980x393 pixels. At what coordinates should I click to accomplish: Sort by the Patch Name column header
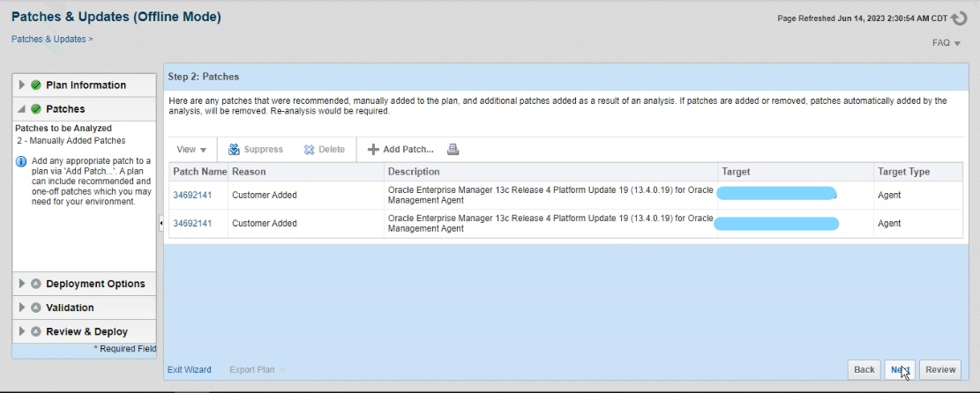pyautogui.click(x=199, y=171)
